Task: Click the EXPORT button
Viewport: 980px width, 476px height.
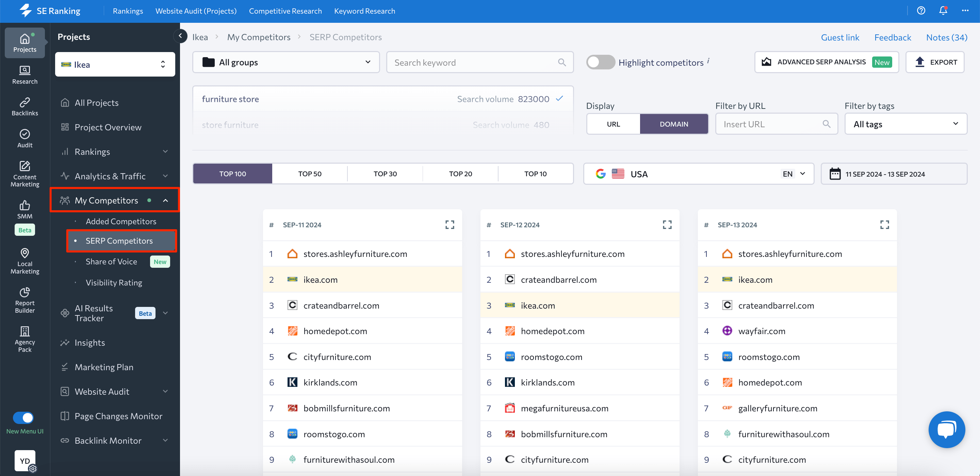Action: point(935,62)
